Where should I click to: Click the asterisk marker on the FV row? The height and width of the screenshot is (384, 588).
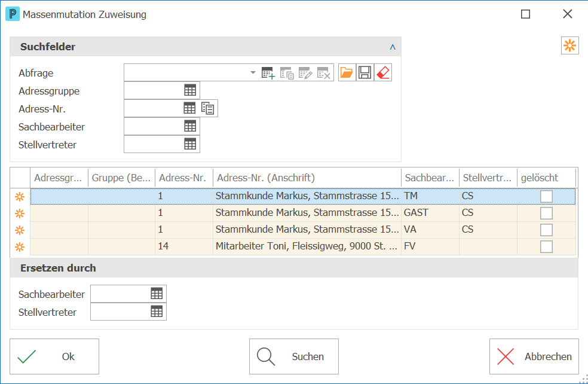tap(20, 247)
